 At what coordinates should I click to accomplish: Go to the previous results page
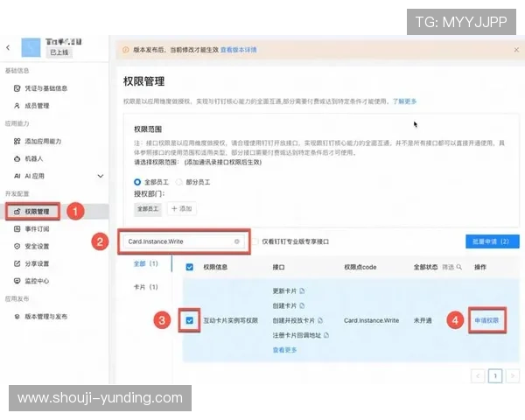(x=478, y=376)
